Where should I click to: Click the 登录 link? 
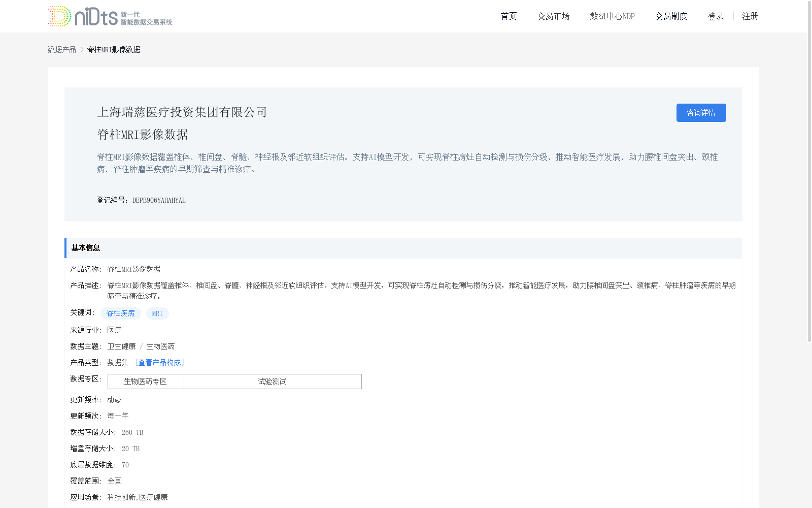pyautogui.click(x=716, y=16)
